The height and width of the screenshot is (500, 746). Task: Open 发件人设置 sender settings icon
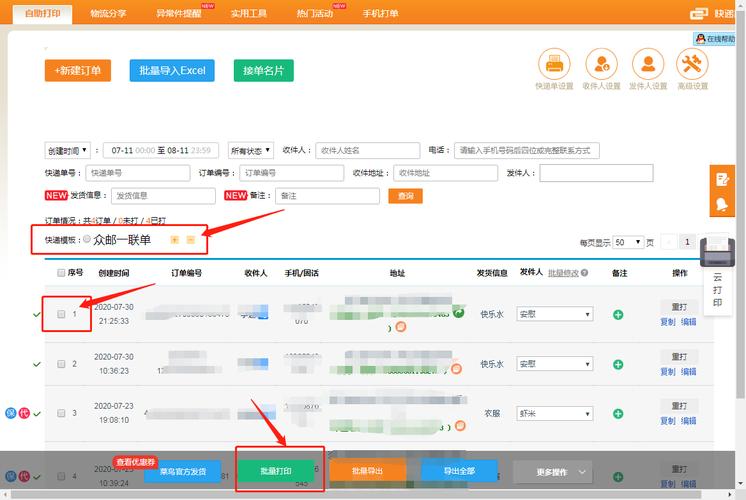(x=646, y=65)
